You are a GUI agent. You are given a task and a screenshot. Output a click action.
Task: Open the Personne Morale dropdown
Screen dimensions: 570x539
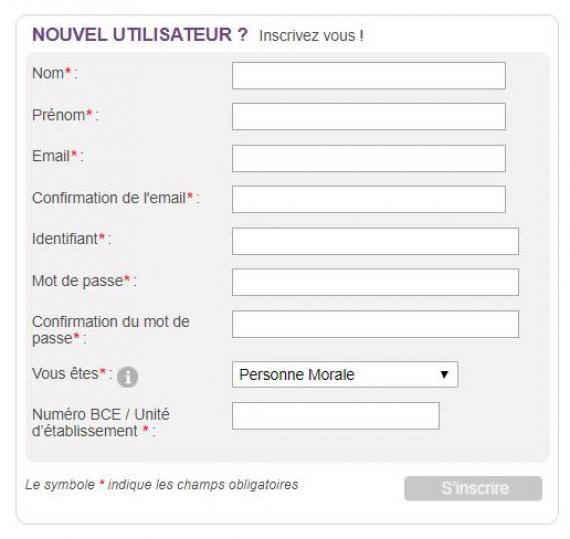[x=345, y=374]
